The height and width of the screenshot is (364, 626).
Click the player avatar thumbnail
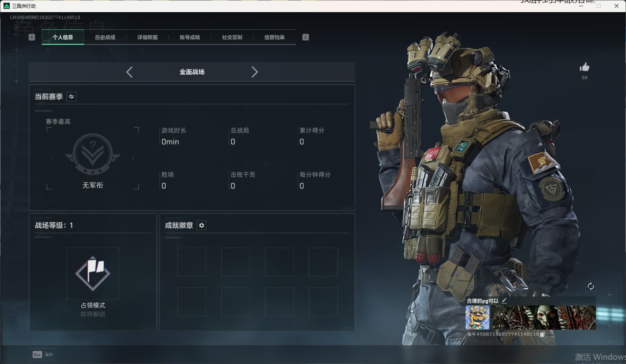point(478,317)
